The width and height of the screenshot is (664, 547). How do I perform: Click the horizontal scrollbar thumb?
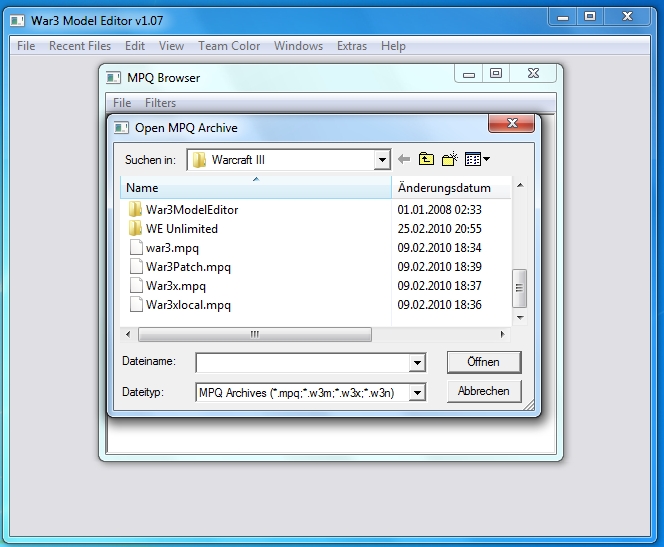pyautogui.click(x=255, y=334)
